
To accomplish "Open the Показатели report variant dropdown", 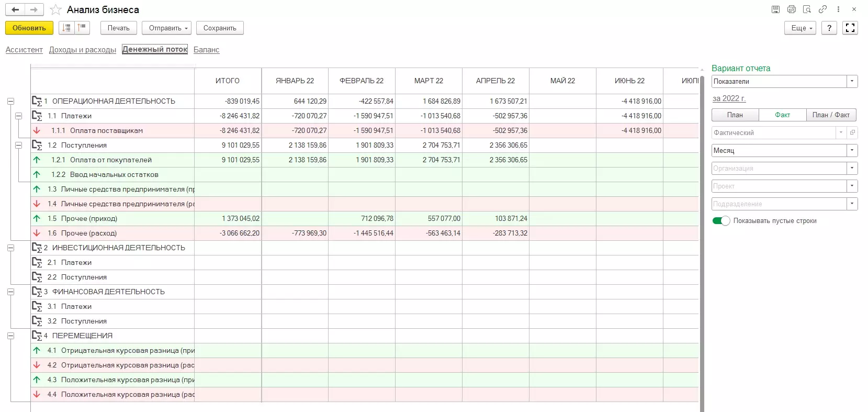I will coord(852,81).
